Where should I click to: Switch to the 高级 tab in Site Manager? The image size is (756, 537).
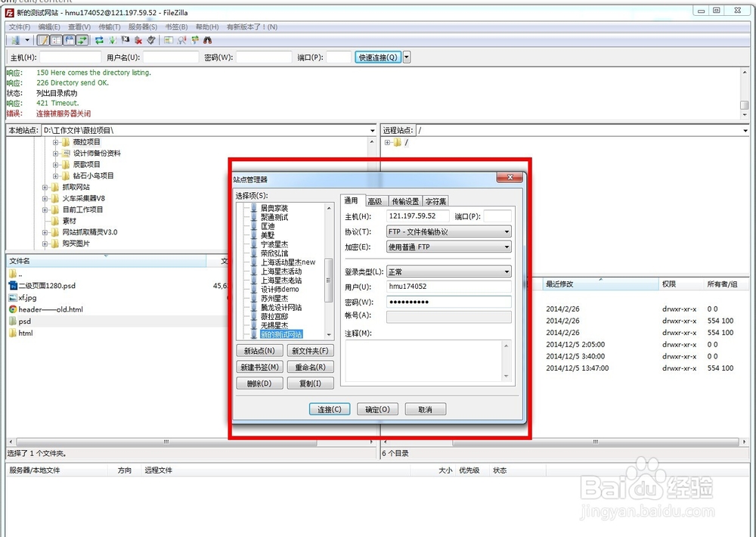pos(375,201)
